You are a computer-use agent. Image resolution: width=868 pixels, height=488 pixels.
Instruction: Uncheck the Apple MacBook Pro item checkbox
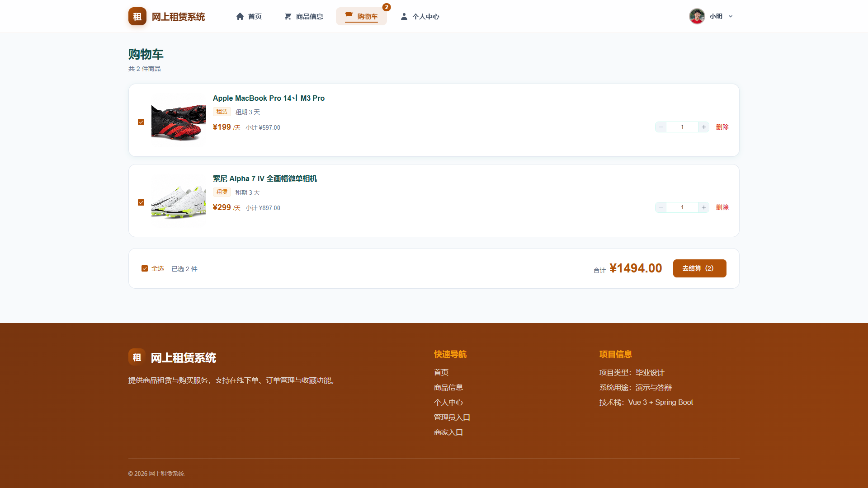(x=141, y=122)
